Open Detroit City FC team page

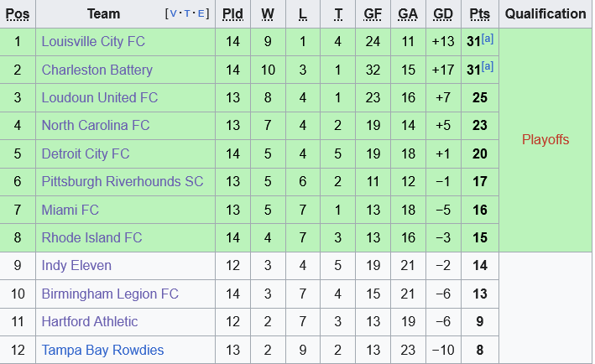pyautogui.click(x=86, y=153)
